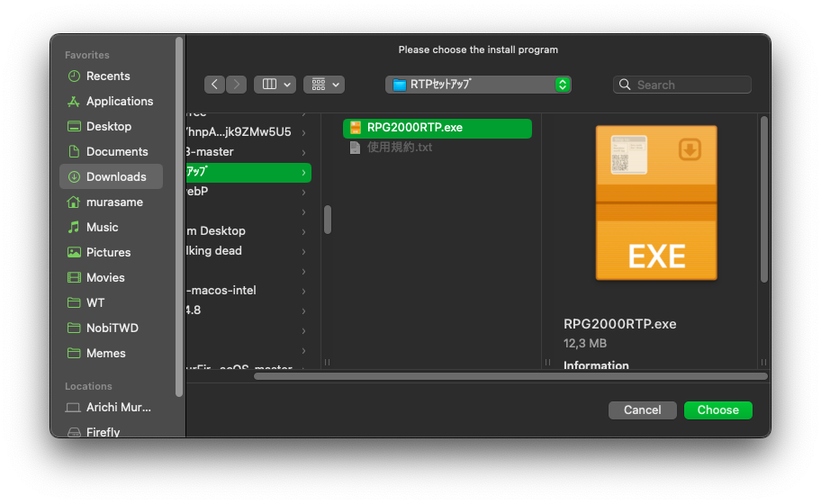This screenshot has height=504, width=821.
Task: Click the large EXE preview thumbnail
Action: pyautogui.click(x=656, y=202)
